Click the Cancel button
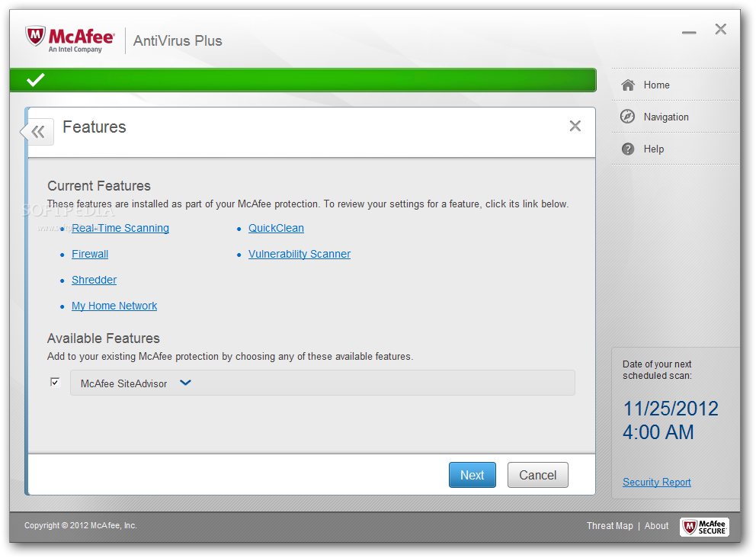Image resolution: width=756 pixels, height=558 pixels. (x=537, y=475)
